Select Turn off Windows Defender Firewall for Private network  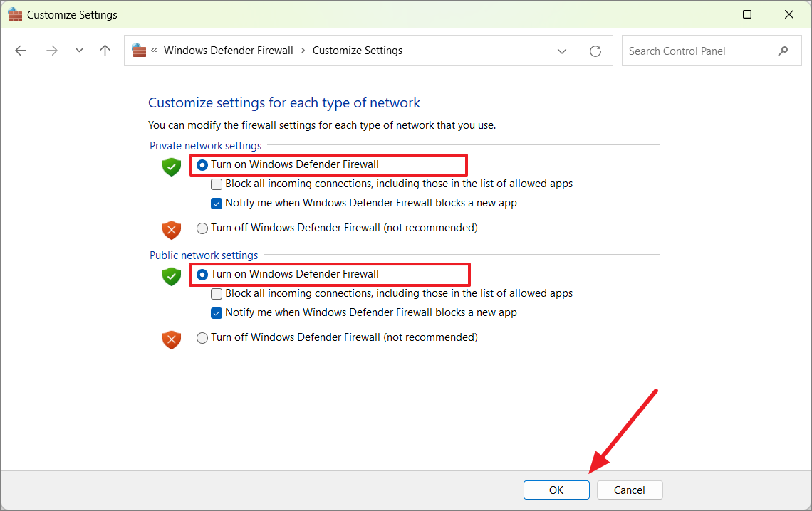coord(202,228)
